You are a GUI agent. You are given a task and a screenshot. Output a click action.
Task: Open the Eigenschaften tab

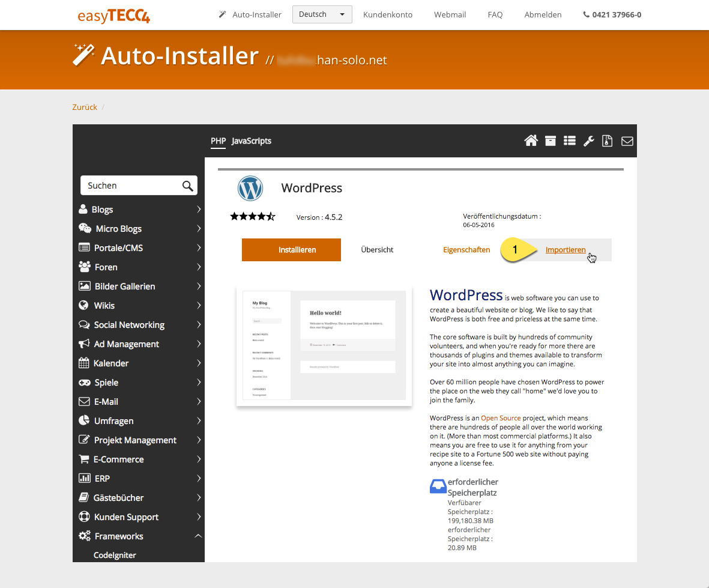[x=466, y=250]
